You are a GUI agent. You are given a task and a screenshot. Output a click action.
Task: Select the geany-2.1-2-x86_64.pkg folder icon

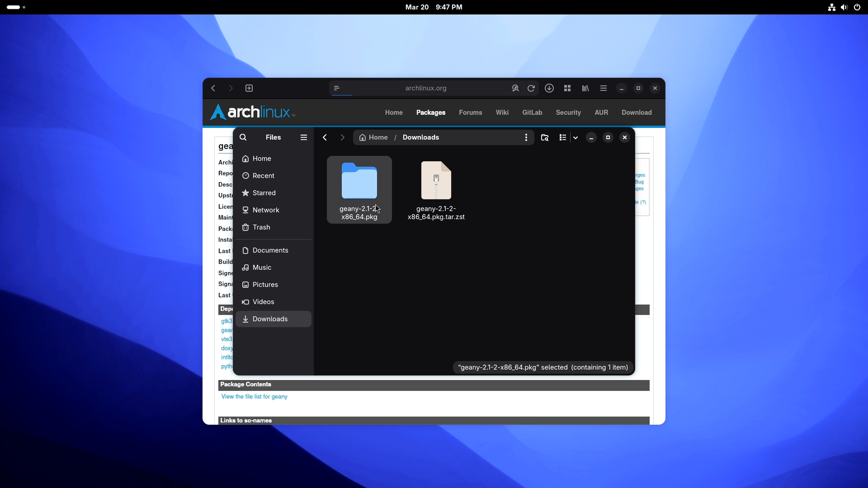pyautogui.click(x=359, y=181)
